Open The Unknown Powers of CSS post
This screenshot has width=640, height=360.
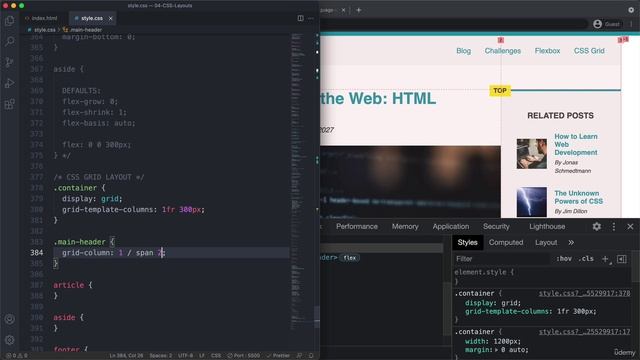[x=578, y=197]
